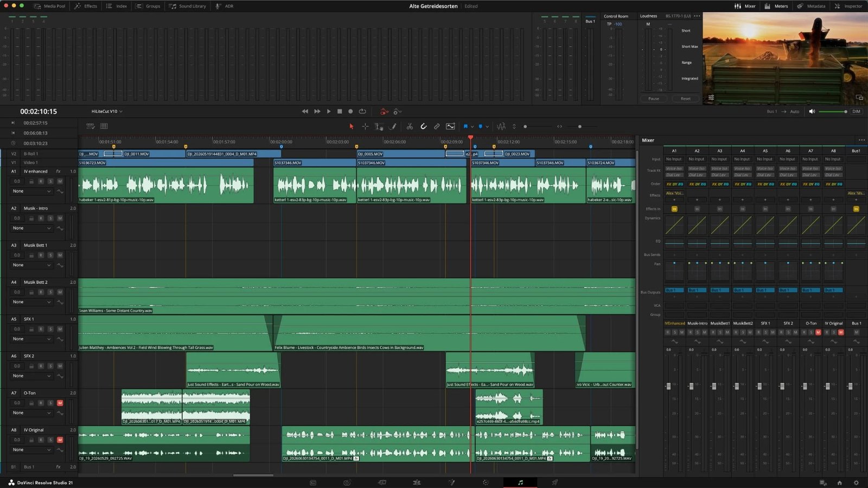Viewport: 868px width, 488px height.
Task: Select the Range Selection tool
Action: point(365,126)
